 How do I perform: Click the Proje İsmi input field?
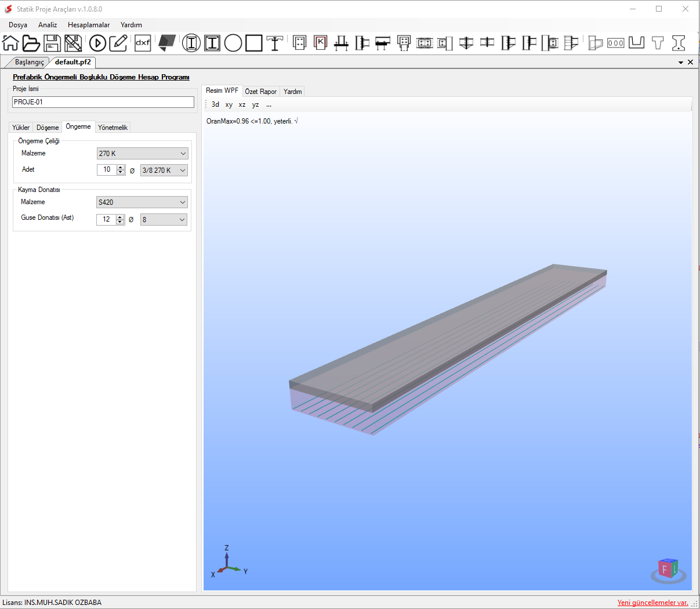[103, 102]
